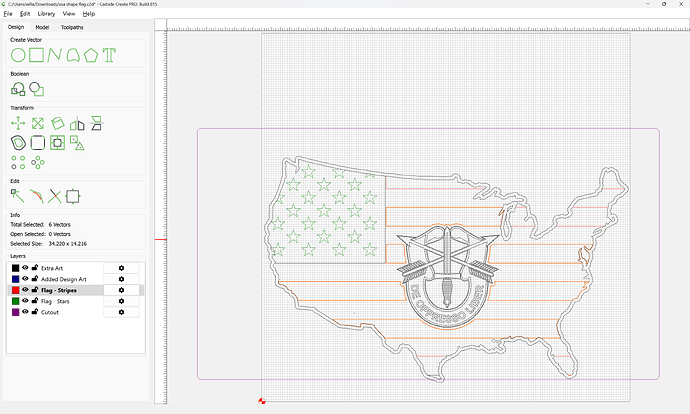690x414 pixels.
Task: Lock the Flag - Stripes layer
Action: tap(35, 289)
